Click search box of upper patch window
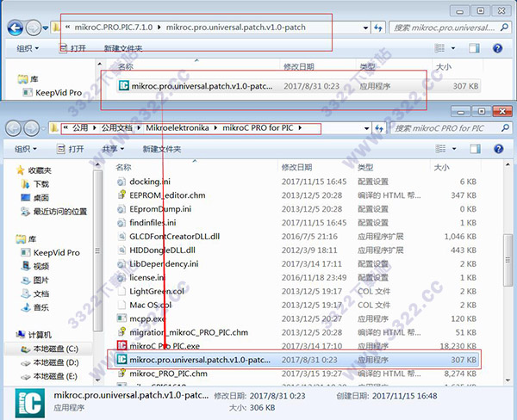This screenshot has width=517, height=420. [x=450, y=28]
